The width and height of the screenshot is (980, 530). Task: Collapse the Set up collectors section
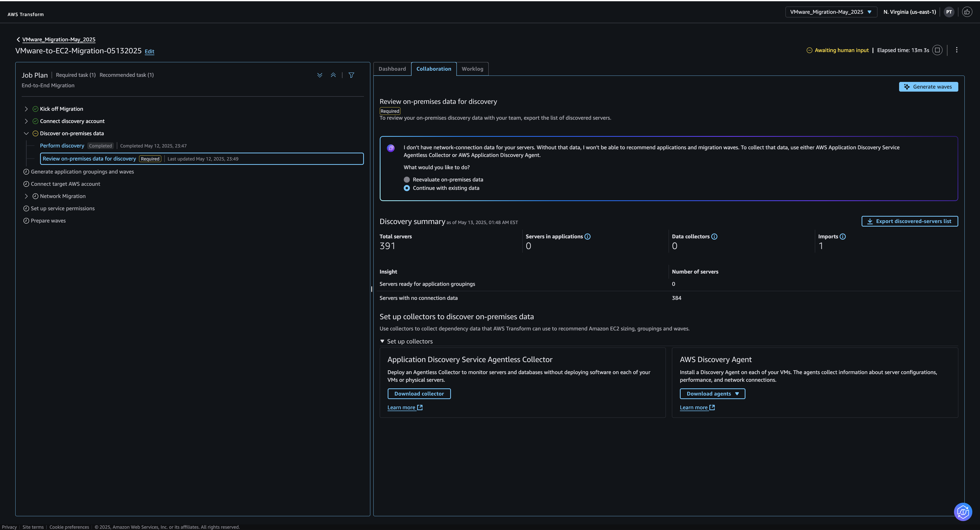tap(382, 341)
